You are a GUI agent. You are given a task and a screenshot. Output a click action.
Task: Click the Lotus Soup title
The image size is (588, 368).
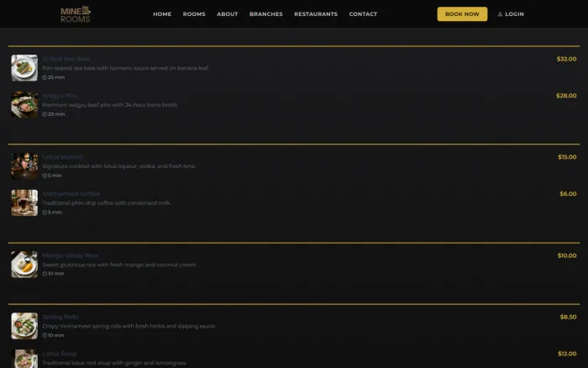(x=60, y=354)
